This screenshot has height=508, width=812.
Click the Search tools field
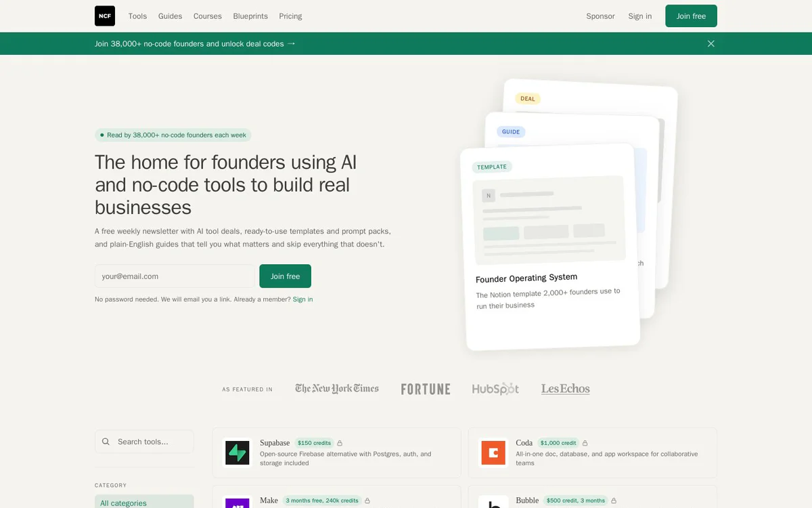144,442
